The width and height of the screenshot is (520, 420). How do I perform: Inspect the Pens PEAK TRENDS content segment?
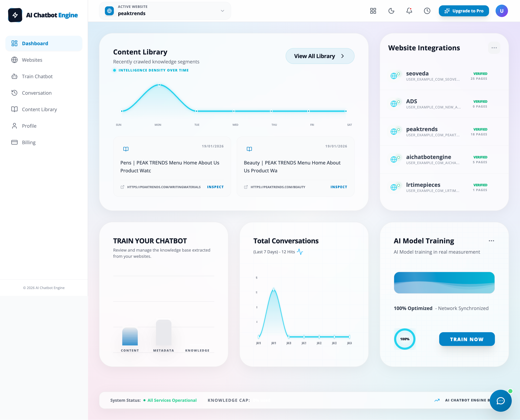click(215, 187)
